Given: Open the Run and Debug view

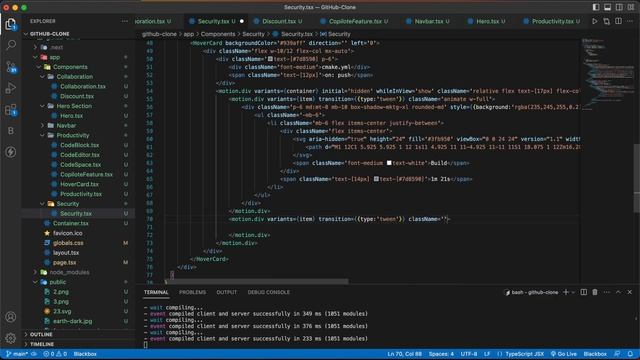Looking at the screenshot, I should [11, 88].
